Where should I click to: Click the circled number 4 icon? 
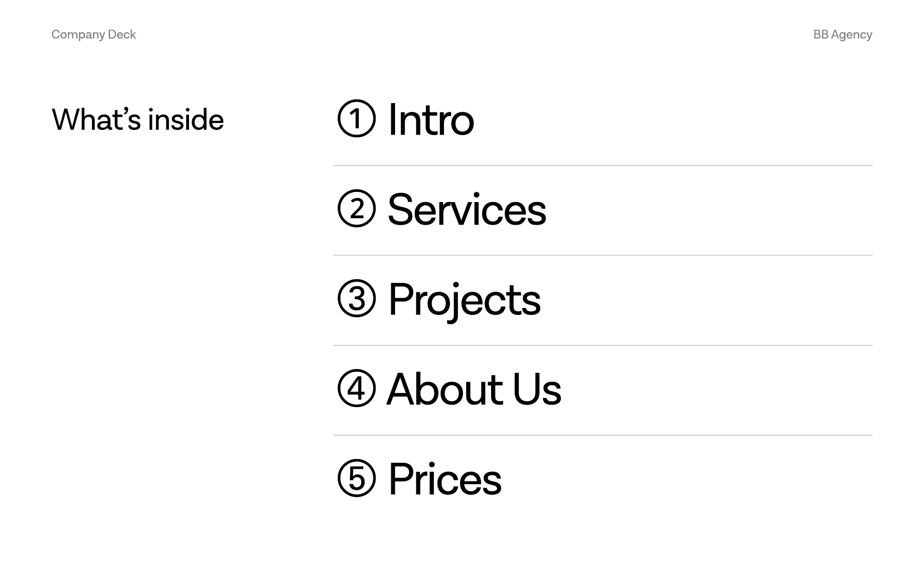(356, 388)
